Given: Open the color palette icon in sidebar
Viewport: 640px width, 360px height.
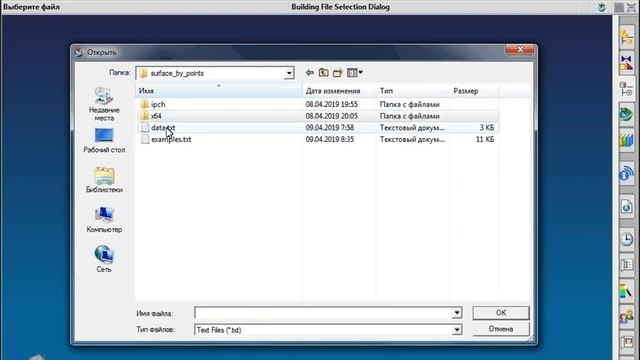Looking at the screenshot, I should 626,291.
